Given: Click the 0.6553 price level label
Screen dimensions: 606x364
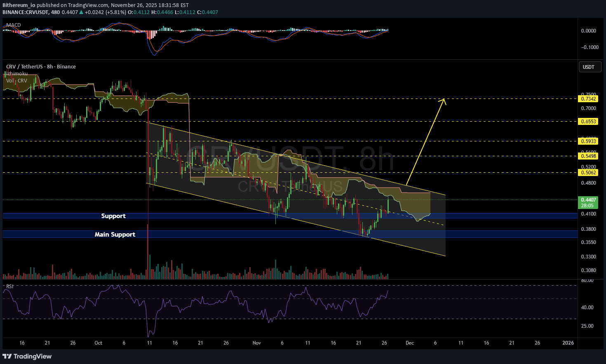Looking at the screenshot, I should [588, 122].
